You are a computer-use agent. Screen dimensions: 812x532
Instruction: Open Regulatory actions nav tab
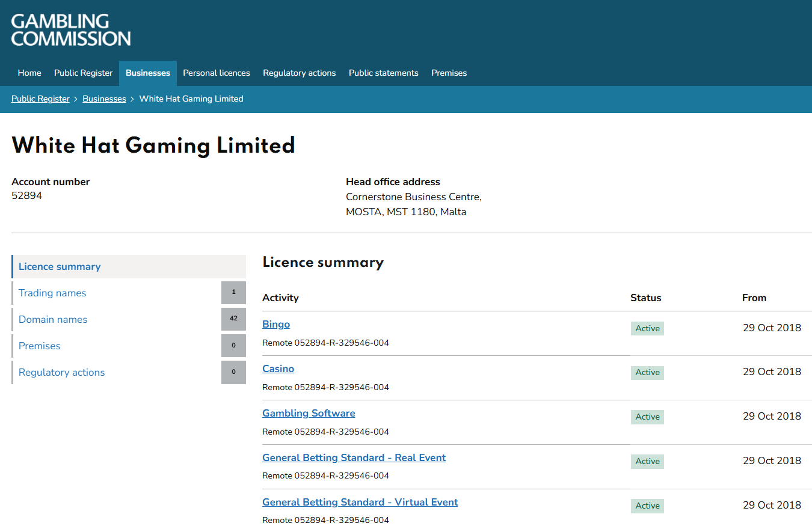pos(300,73)
